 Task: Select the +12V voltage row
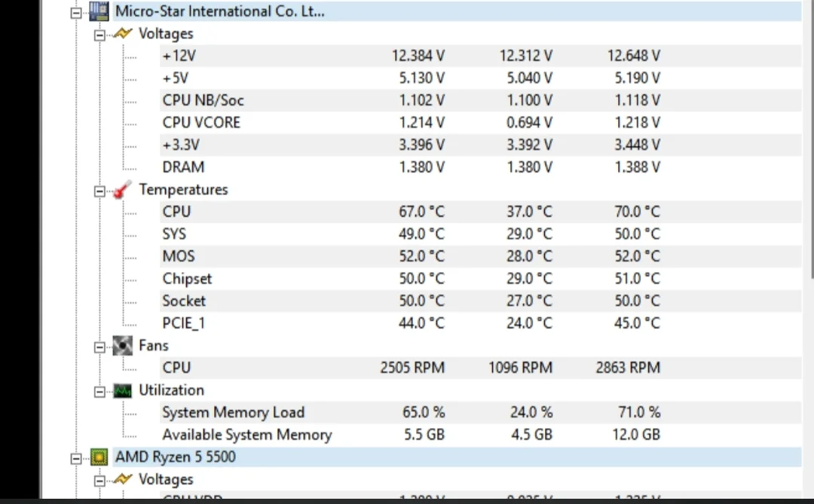pyautogui.click(x=480, y=56)
